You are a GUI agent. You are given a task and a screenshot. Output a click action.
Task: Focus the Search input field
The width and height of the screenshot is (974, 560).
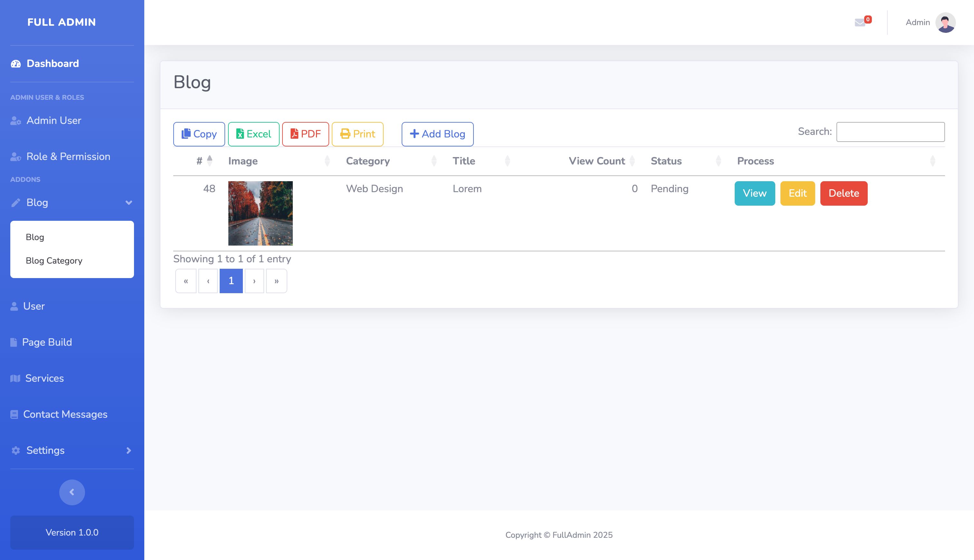tap(890, 132)
